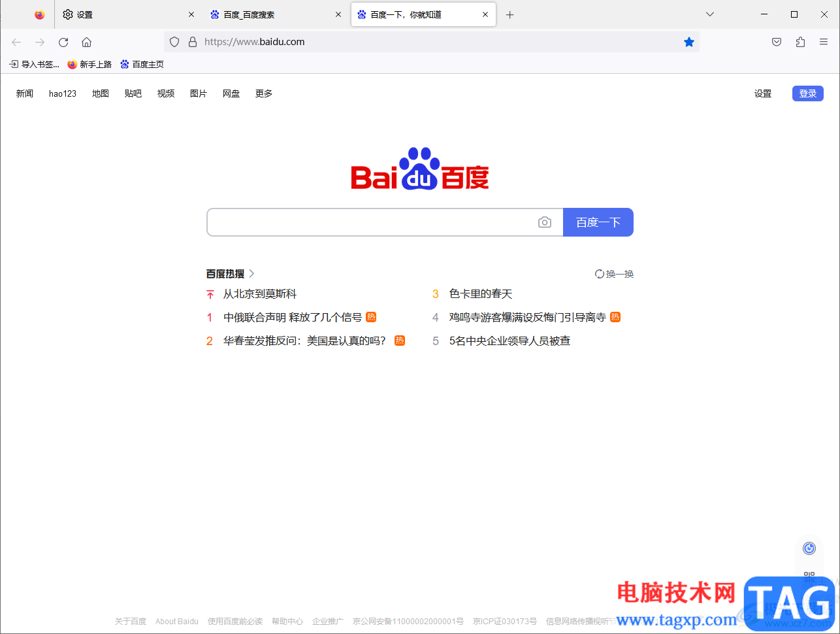The height and width of the screenshot is (634, 840).
Task: Go back with the back arrow
Action: coord(16,42)
